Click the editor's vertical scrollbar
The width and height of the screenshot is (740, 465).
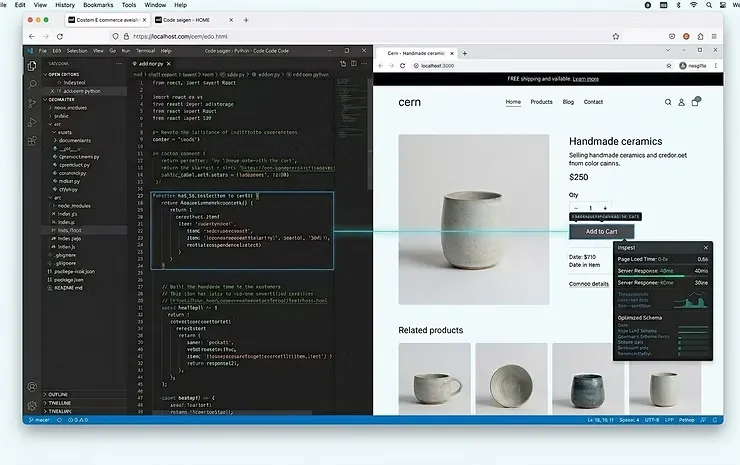370,135
